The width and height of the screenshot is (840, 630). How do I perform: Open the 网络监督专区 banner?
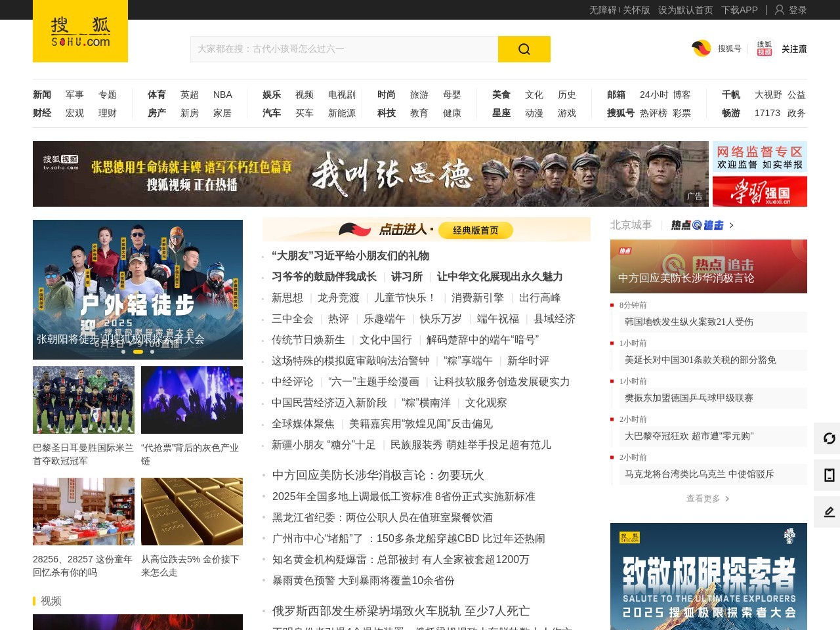(x=760, y=157)
